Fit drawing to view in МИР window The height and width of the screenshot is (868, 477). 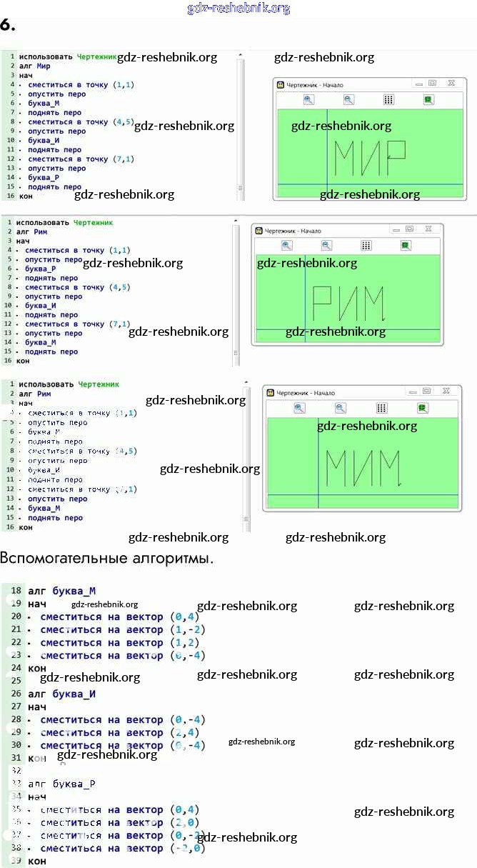(x=428, y=100)
